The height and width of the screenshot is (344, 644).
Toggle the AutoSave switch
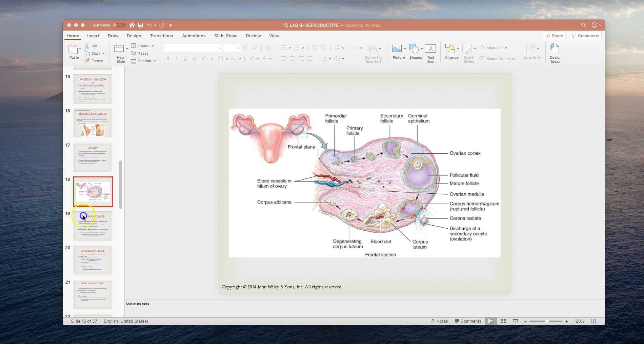tap(119, 25)
